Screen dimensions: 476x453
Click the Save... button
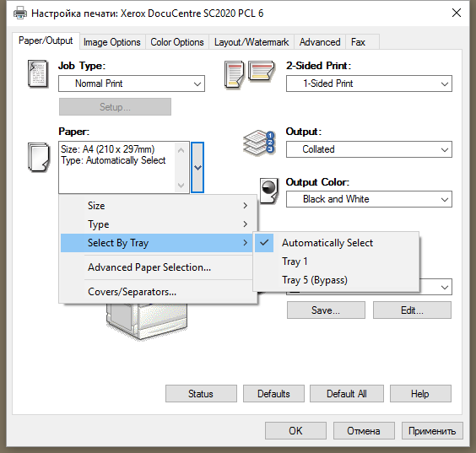pos(326,310)
